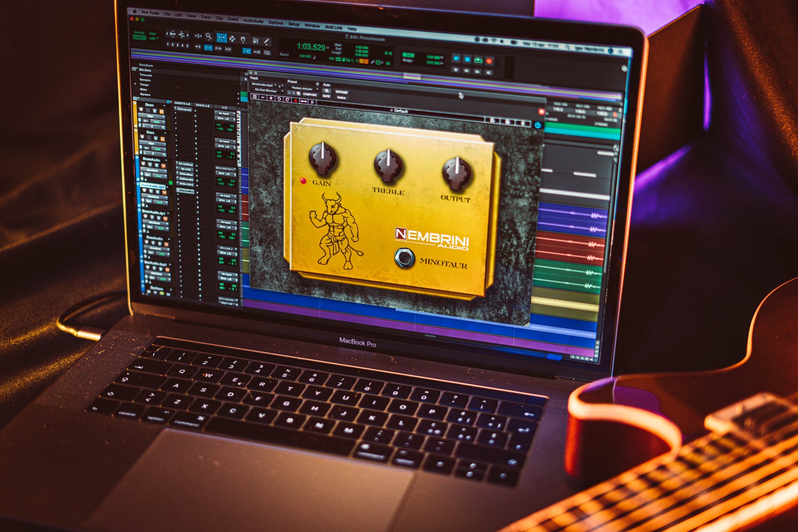Image resolution: width=798 pixels, height=532 pixels.
Task: Click the Default preset name bar in plugin
Action: pos(399,111)
